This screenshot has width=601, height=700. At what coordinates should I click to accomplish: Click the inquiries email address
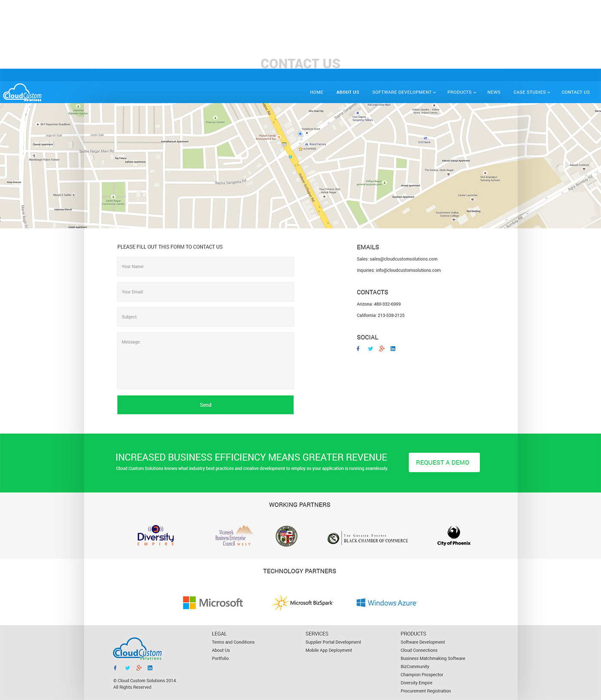(408, 270)
